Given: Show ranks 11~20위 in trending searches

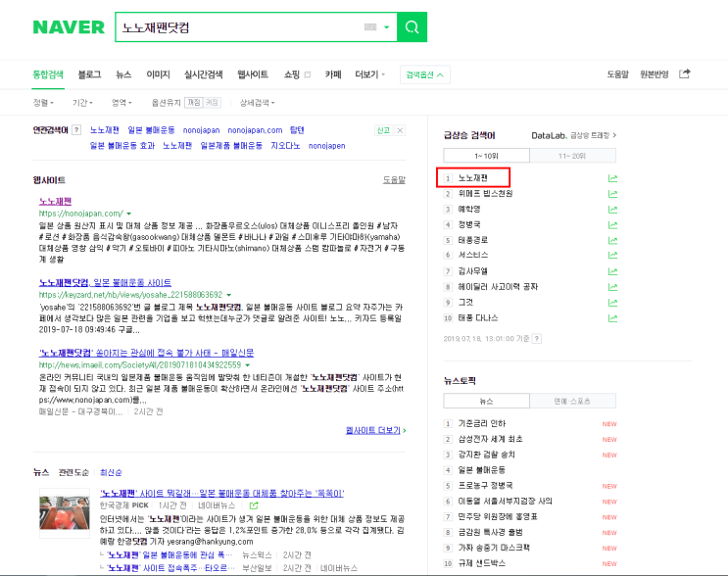Looking at the screenshot, I should click(572, 156).
